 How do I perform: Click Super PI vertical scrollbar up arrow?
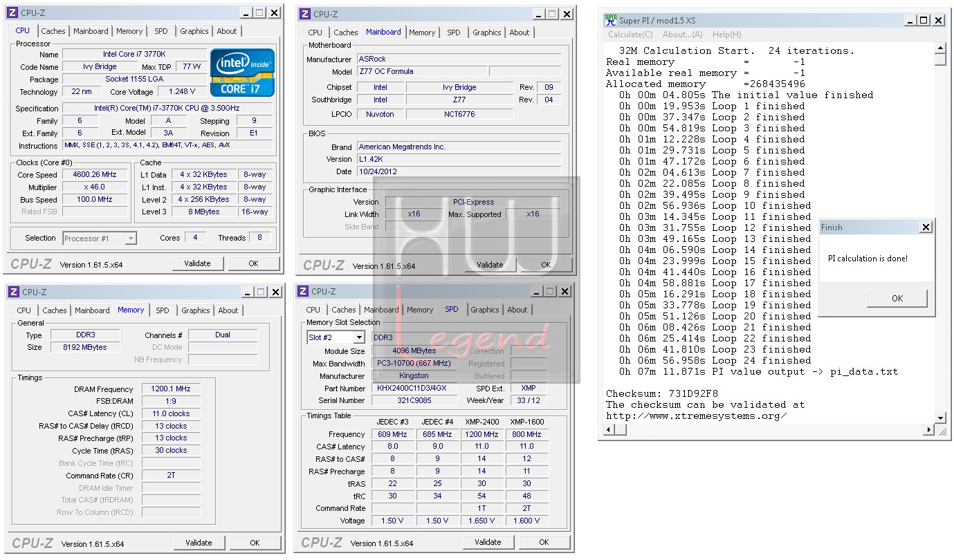(x=940, y=48)
